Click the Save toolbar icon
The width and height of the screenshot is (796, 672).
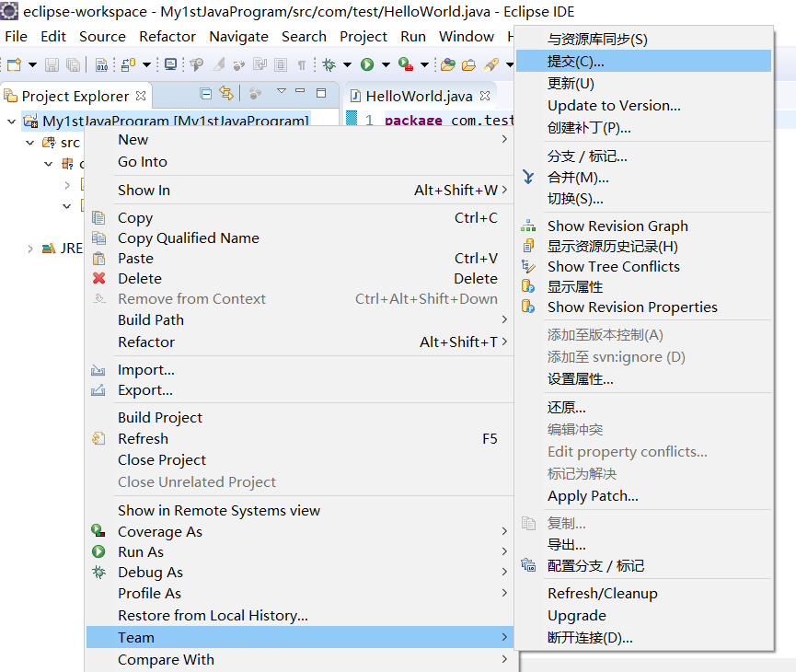[52, 64]
